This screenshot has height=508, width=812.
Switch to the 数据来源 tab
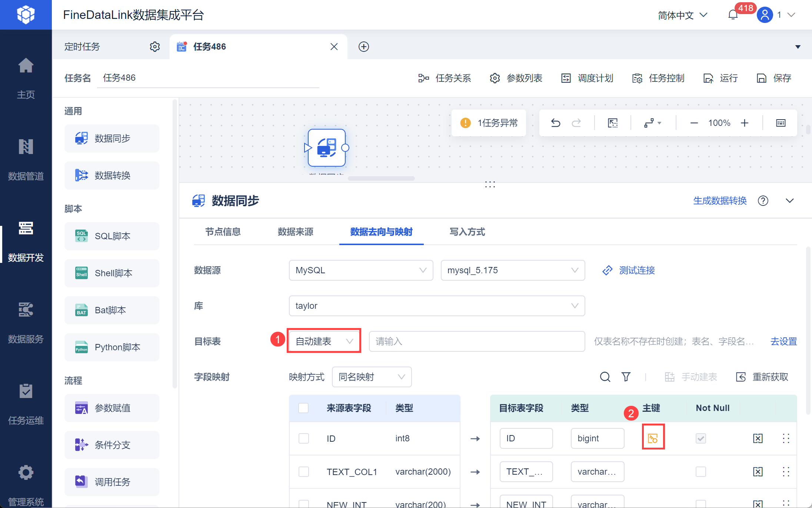[295, 232]
